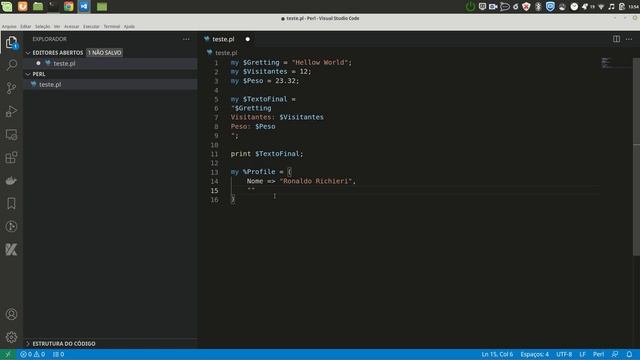Change language mode via Perl status item
Viewport: 640px width, 360px height.
coord(598,354)
